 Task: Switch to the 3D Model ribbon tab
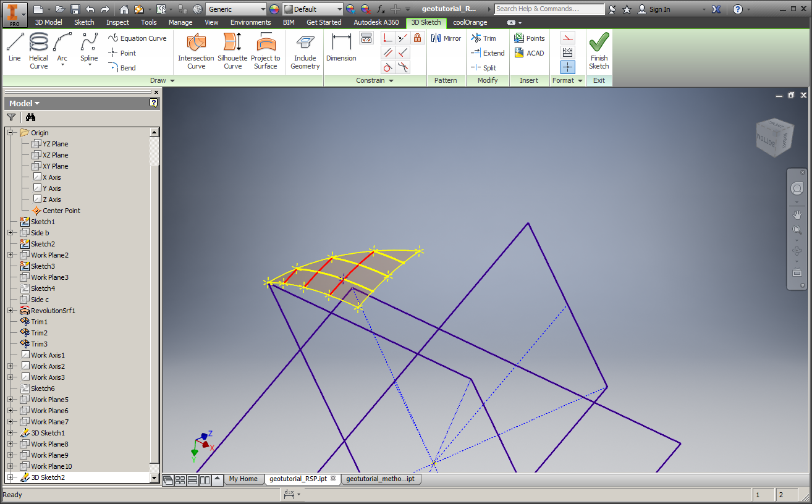(48, 22)
